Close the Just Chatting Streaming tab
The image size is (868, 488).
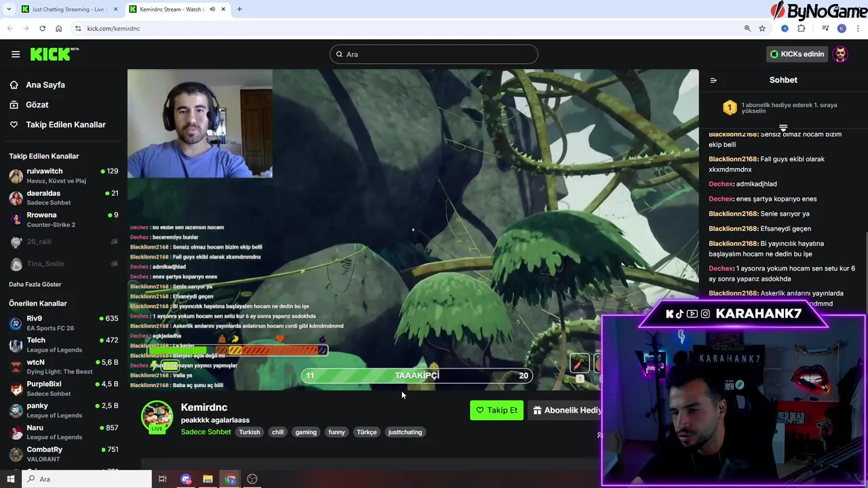(116, 9)
